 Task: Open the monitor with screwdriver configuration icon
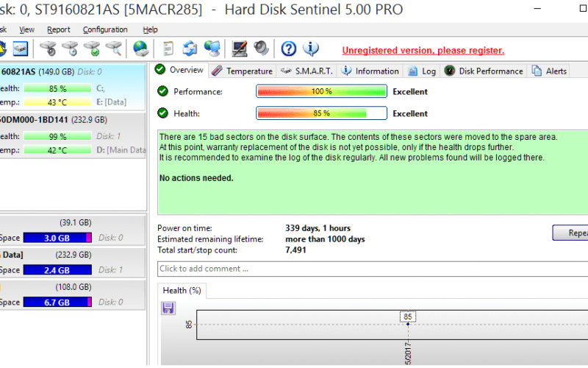(x=240, y=49)
